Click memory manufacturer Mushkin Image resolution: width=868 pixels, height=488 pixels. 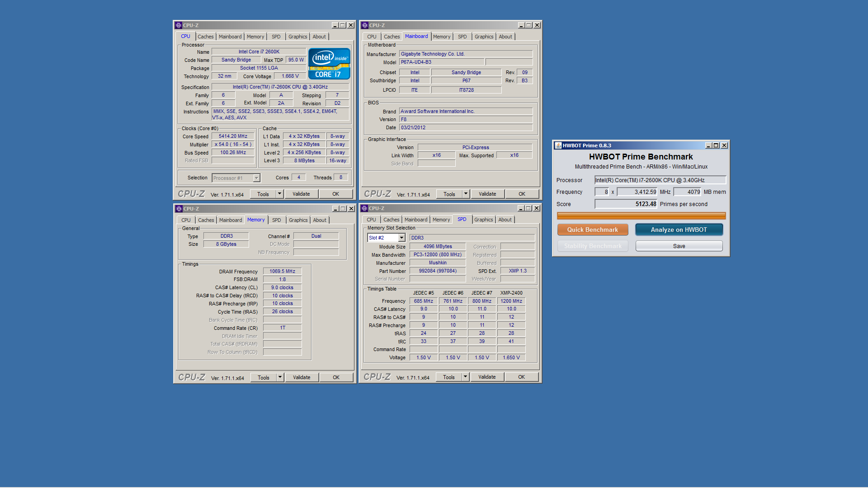tap(438, 263)
